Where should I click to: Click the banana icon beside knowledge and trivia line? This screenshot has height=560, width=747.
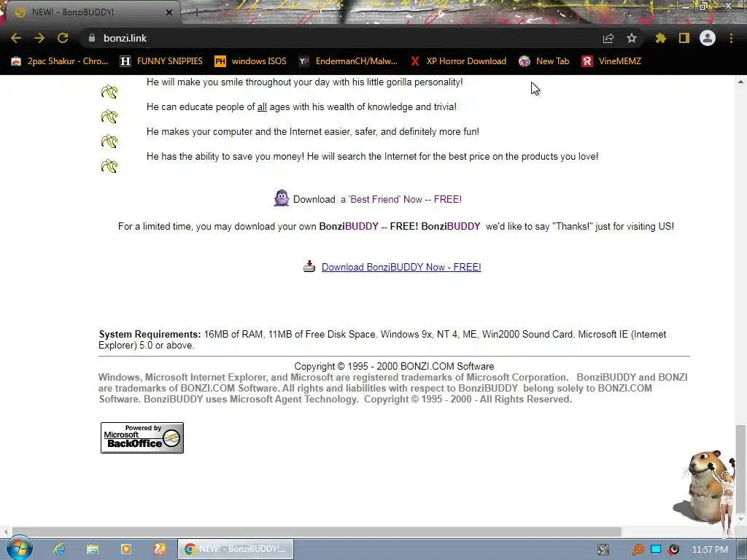pyautogui.click(x=109, y=116)
